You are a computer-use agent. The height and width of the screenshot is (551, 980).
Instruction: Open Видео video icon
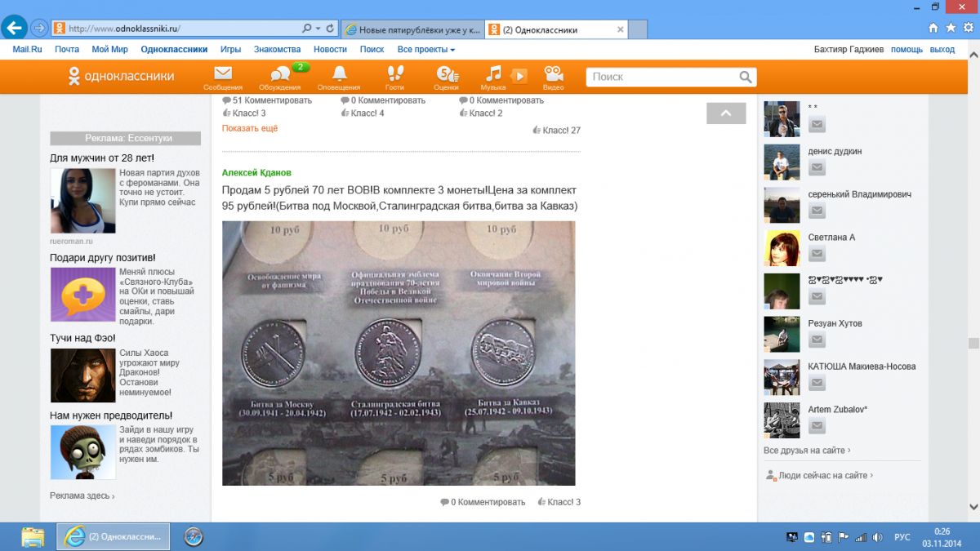coord(553,76)
